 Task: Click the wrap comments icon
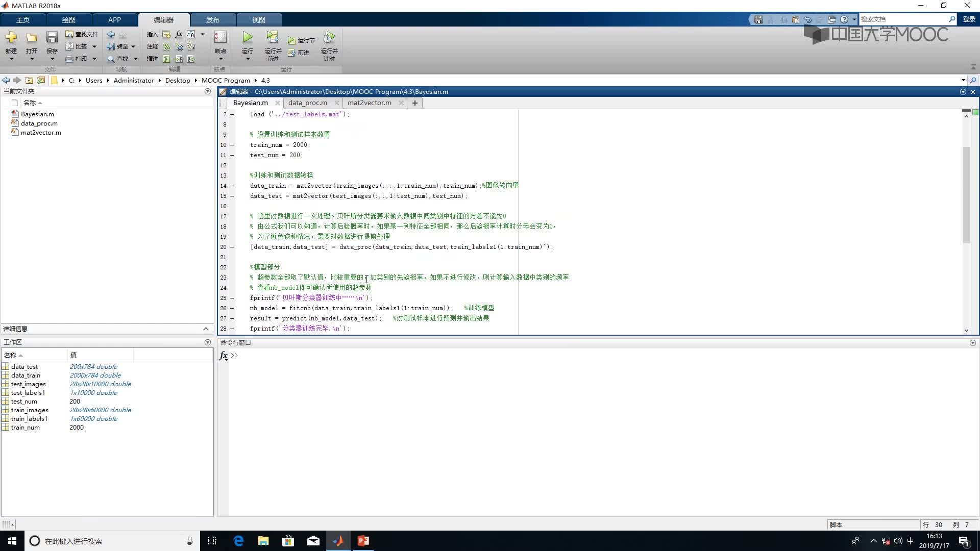[x=191, y=46]
